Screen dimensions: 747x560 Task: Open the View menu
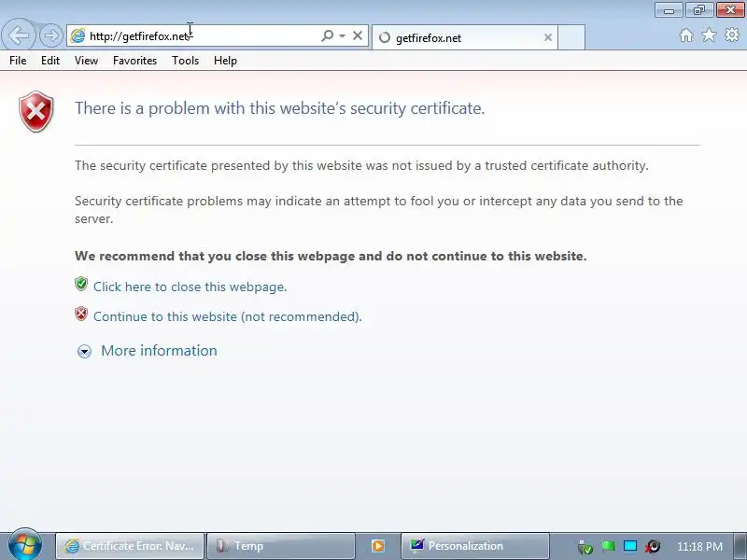86,61
